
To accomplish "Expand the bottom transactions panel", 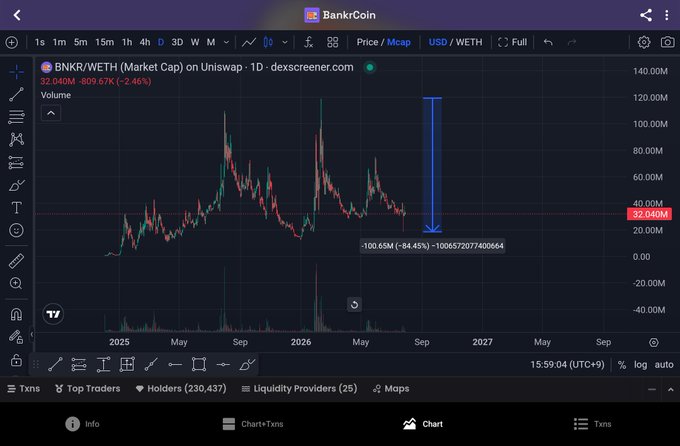I will pos(670,389).
